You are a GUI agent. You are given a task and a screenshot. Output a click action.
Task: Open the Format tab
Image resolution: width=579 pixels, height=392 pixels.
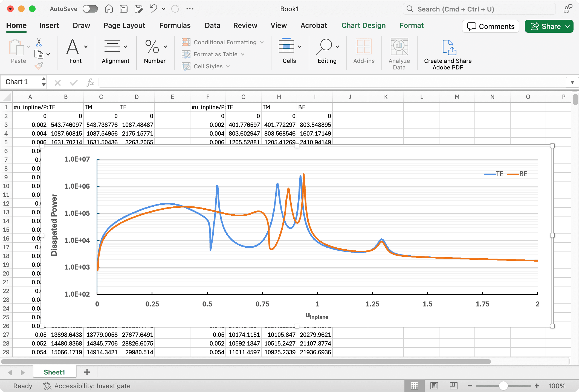click(x=412, y=25)
